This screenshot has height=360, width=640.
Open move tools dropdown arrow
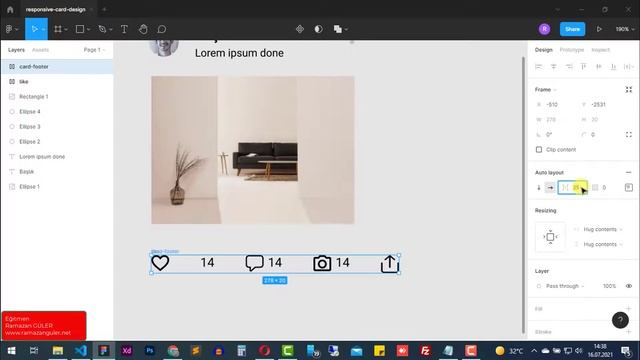pyautogui.click(x=43, y=29)
